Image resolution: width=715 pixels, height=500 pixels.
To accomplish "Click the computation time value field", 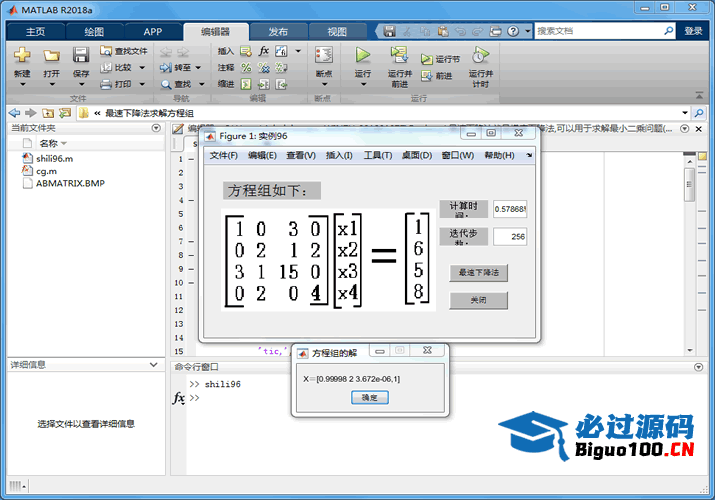I will pos(510,209).
